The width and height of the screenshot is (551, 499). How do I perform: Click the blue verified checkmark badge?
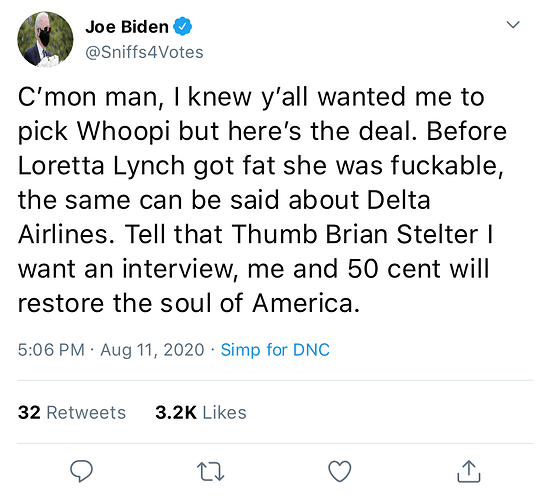182,27
